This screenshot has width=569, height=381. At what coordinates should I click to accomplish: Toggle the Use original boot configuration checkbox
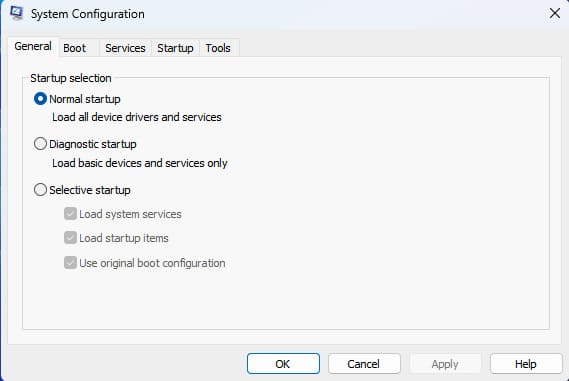pyautogui.click(x=70, y=262)
